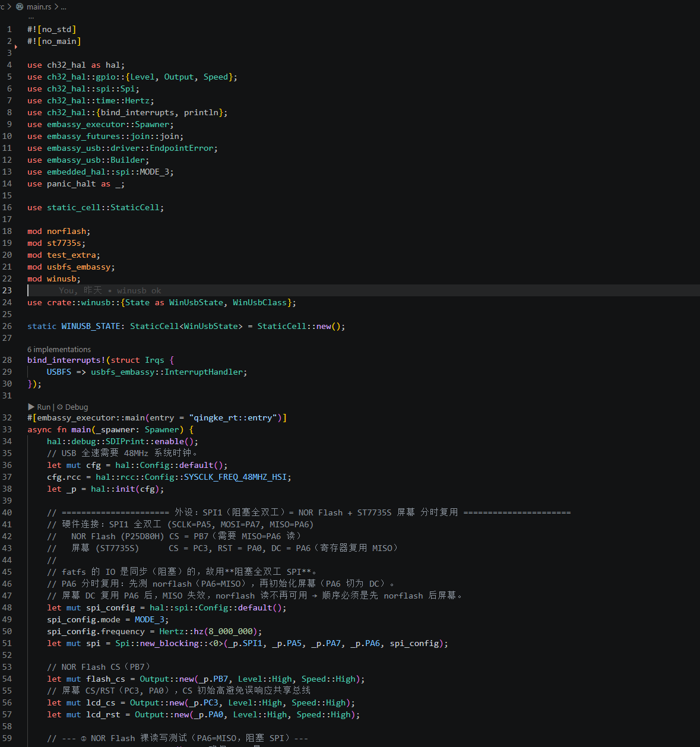The height and width of the screenshot is (747, 700).
Task: Click the WINUSB_STATE static identifier
Action: pos(91,326)
